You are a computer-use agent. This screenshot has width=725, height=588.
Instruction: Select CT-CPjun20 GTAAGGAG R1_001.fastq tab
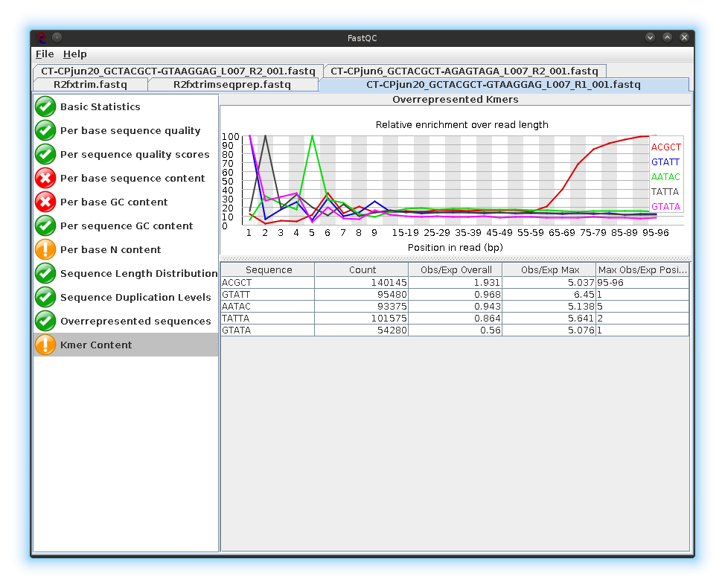coord(503,85)
